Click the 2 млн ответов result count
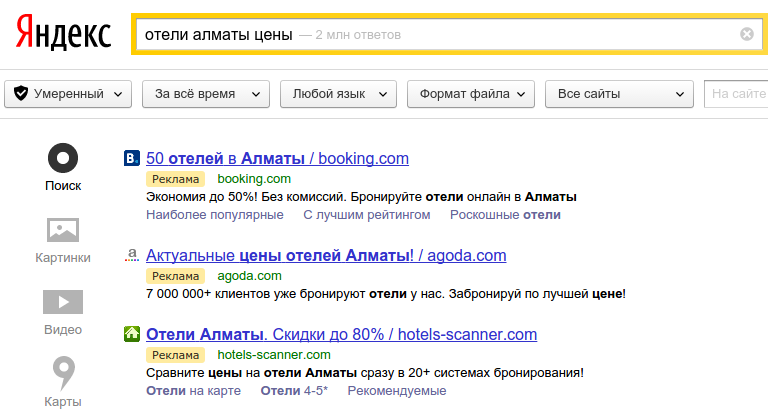The width and height of the screenshot is (768, 417). coord(358,35)
